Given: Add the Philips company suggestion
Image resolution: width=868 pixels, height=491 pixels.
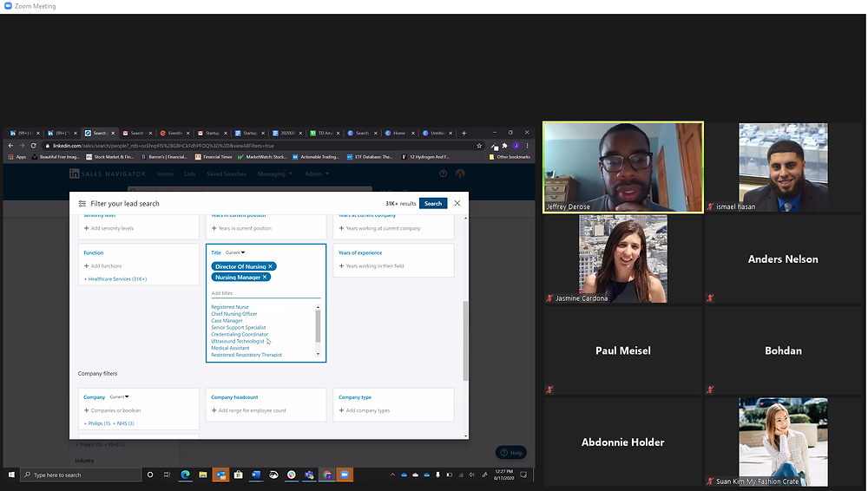Looking at the screenshot, I should [97, 423].
